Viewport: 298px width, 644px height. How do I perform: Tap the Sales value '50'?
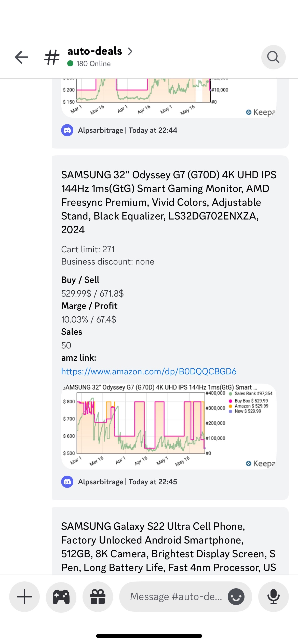[x=66, y=345]
